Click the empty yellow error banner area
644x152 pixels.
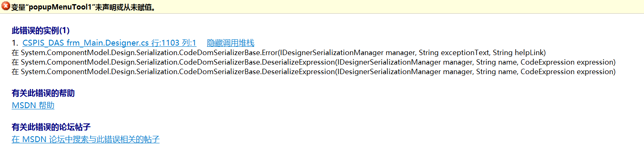(399, 7)
